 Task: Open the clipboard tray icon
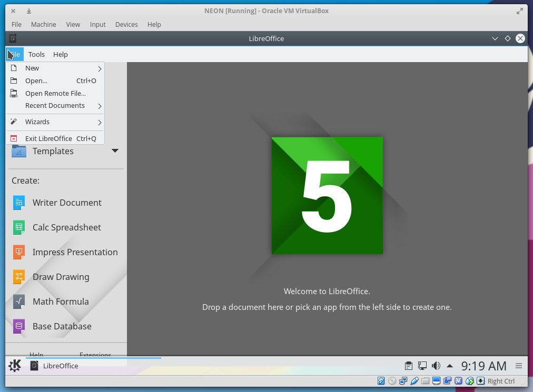(409, 366)
